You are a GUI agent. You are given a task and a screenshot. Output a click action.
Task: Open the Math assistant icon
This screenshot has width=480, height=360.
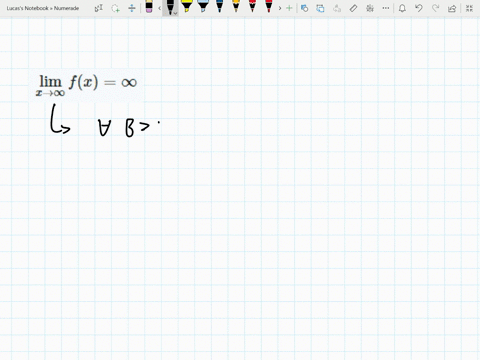pyautogui.click(x=370, y=8)
